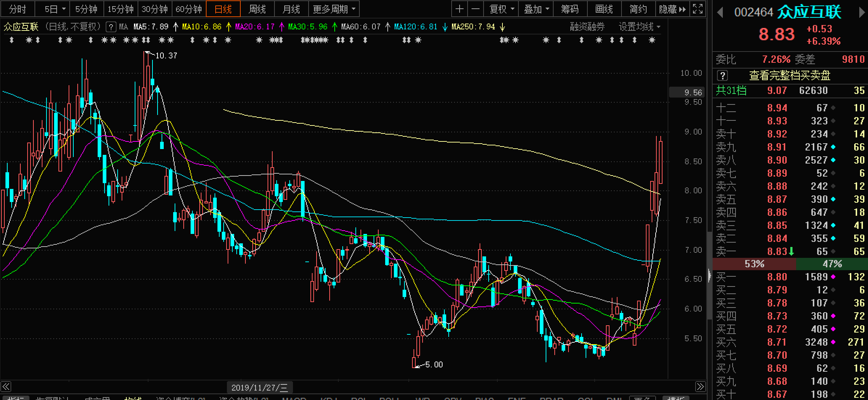Select the 60分钟 period tab
The width and height of the screenshot is (868, 400).
[x=189, y=9]
